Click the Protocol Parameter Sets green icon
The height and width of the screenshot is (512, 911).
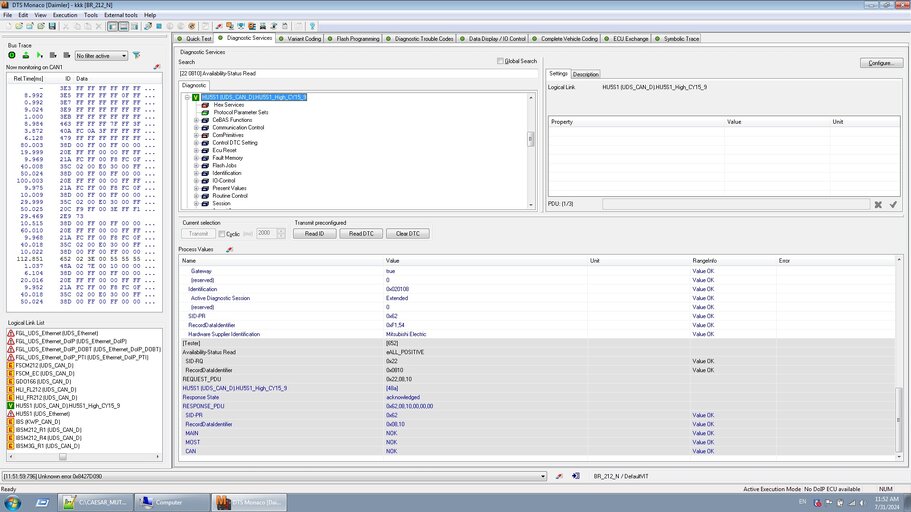205,113
